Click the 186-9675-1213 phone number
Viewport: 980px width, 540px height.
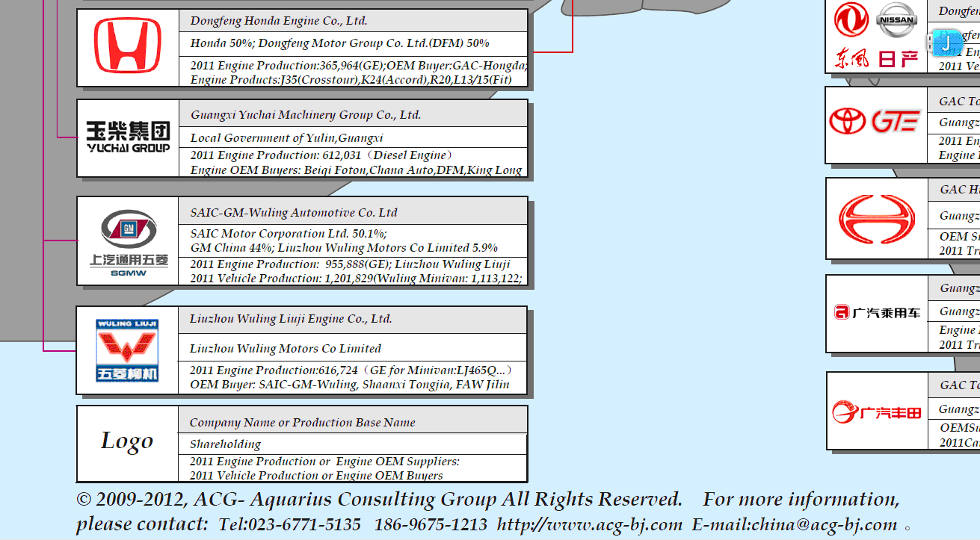point(431,524)
